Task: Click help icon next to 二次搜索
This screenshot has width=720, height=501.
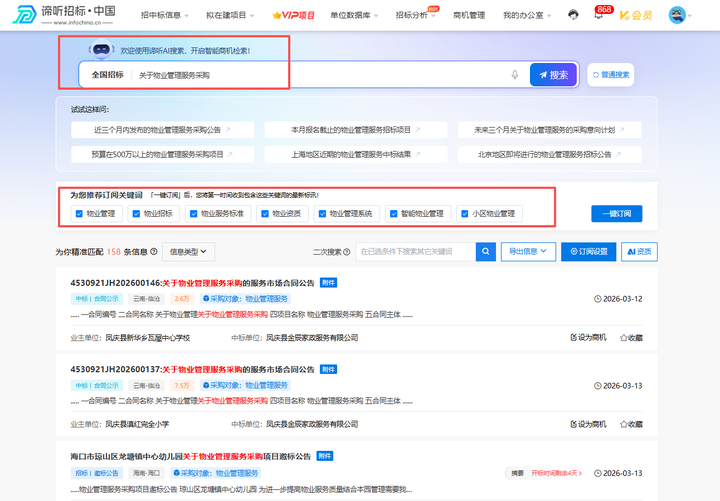Action: point(347,252)
